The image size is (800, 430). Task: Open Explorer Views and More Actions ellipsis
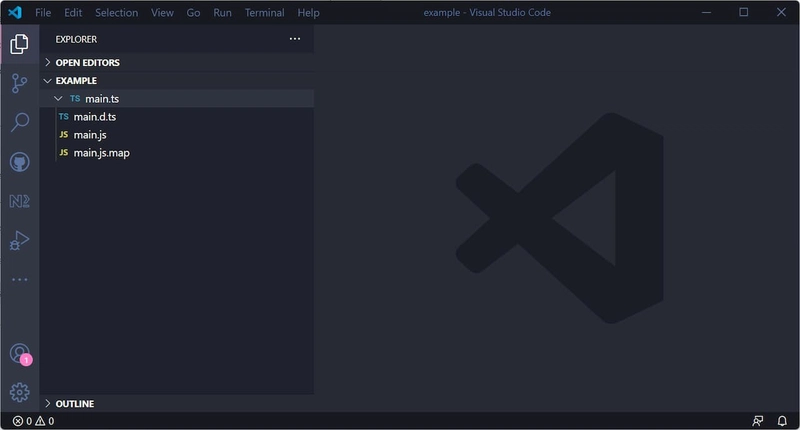coord(295,39)
